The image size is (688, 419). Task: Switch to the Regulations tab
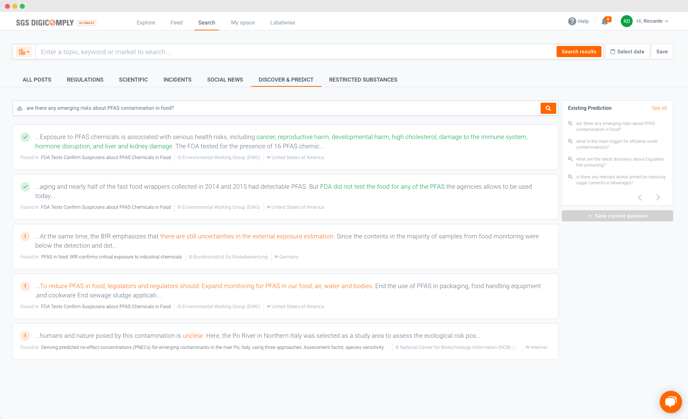point(85,80)
